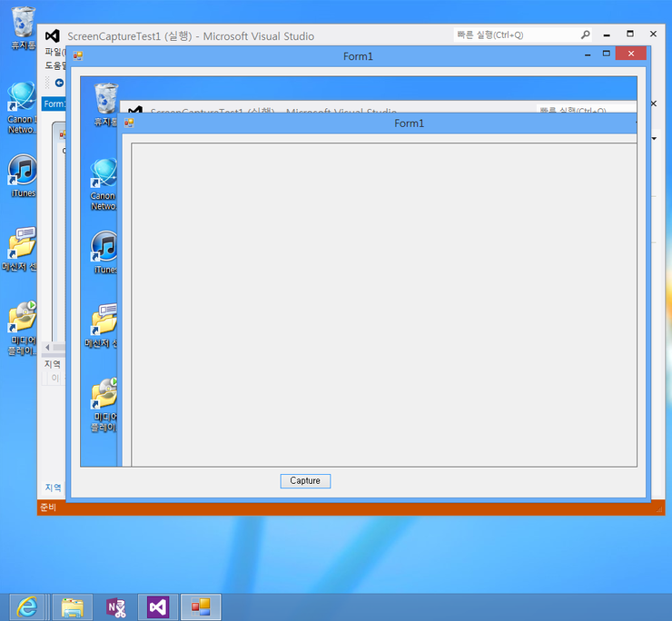The height and width of the screenshot is (621, 672).
Task: Click the search magnifier in Quick Launch
Action: point(586,34)
